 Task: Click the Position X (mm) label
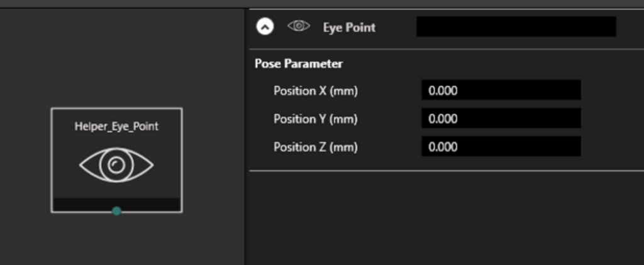click(316, 90)
